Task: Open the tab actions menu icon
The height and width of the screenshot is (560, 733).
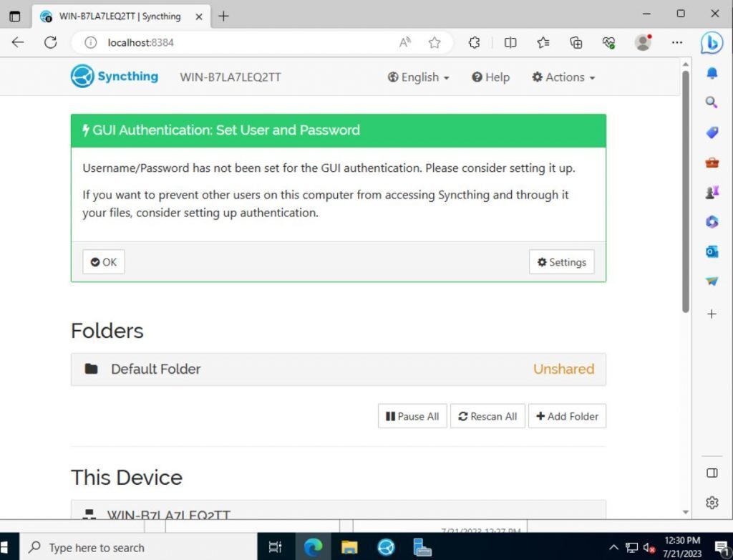Action: coord(15,16)
